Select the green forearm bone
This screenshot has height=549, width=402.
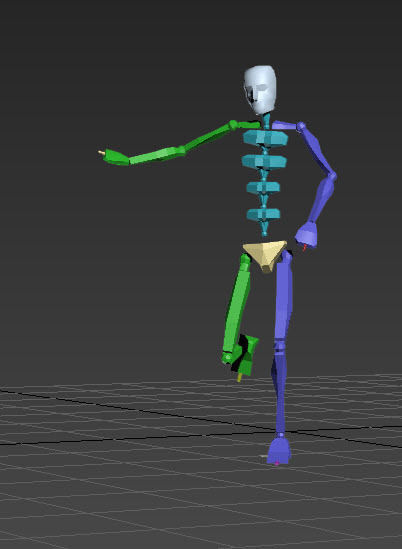[156, 155]
